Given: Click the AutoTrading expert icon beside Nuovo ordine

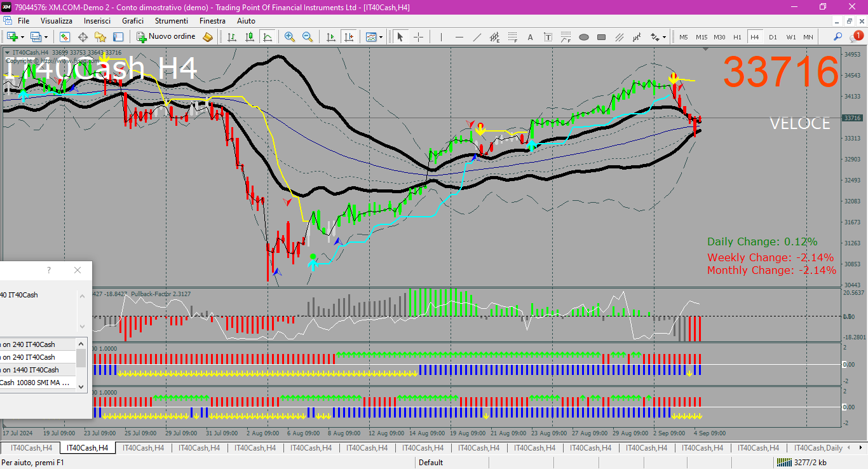Looking at the screenshot, I should pyautogui.click(x=208, y=37).
